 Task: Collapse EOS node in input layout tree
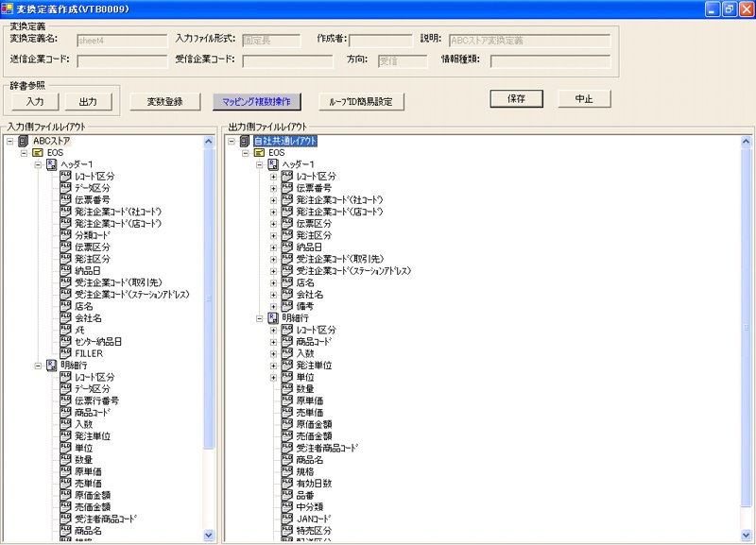pyautogui.click(x=24, y=153)
